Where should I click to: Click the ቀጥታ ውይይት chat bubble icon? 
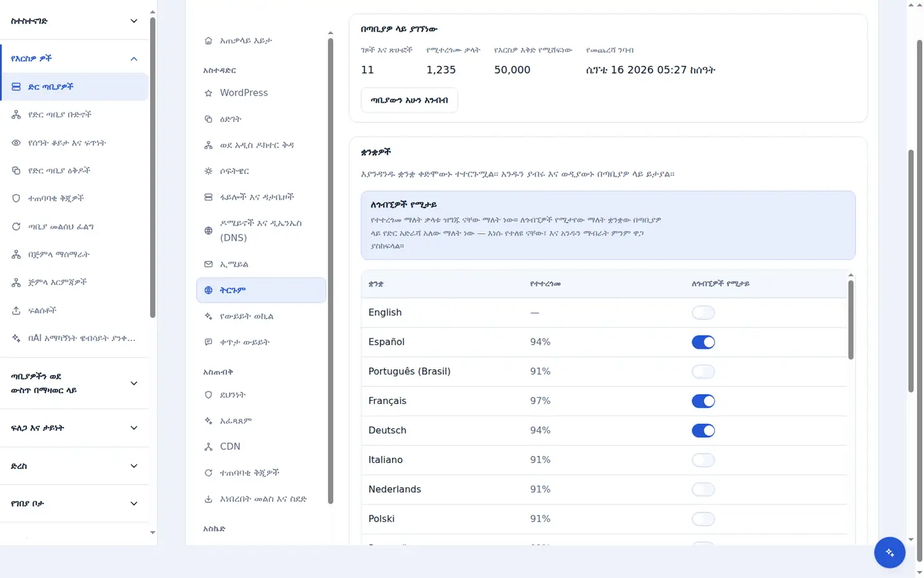209,342
